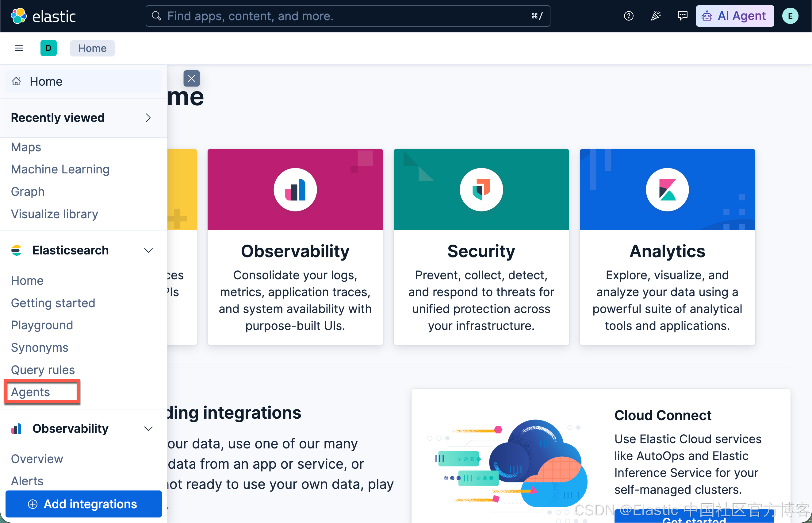Open the newsfeed celebration icon

tap(656, 16)
